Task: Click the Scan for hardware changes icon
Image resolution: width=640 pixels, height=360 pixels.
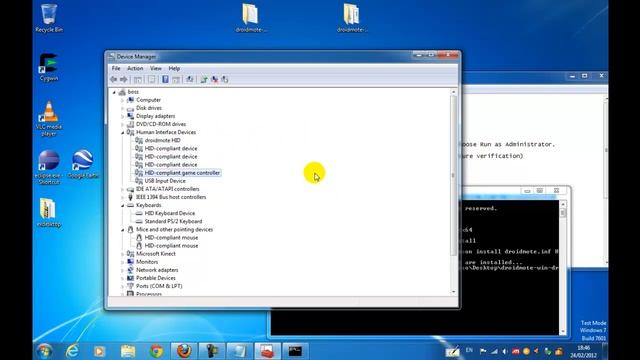Action: (189, 80)
